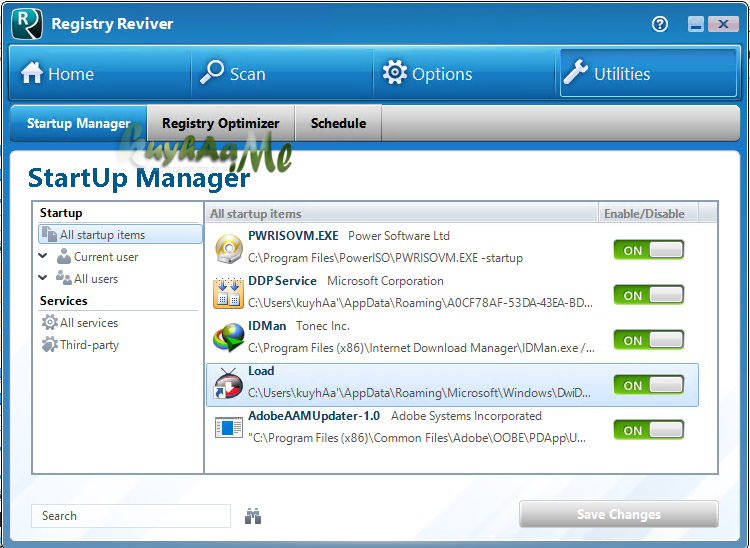Click Adobe Systems Incorporated publisher text
This screenshot has width=750, height=548.
click(x=466, y=416)
